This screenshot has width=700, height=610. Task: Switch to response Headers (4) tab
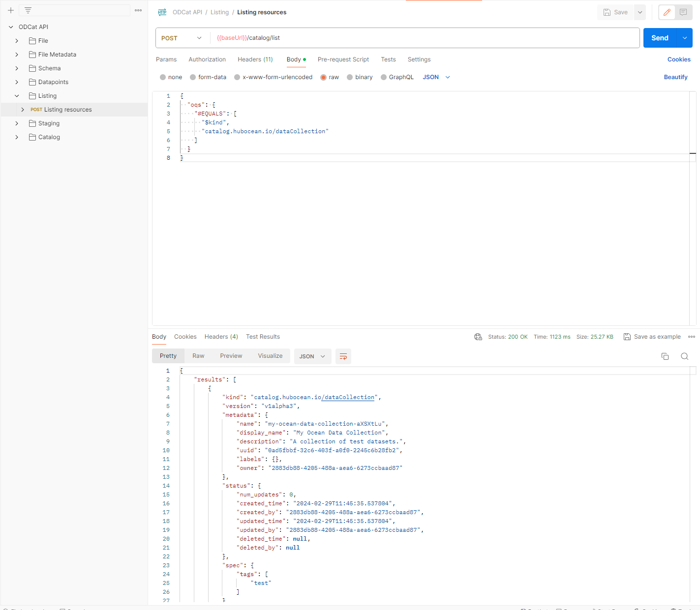click(x=221, y=337)
